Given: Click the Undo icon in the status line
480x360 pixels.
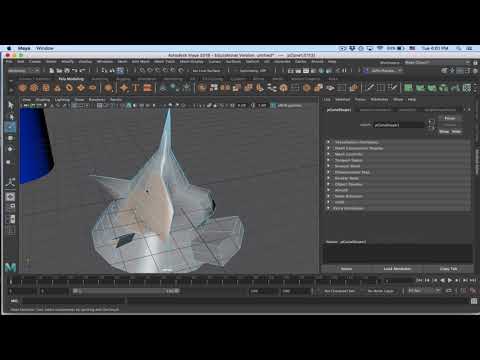Looking at the screenshot, I should point(75,70).
